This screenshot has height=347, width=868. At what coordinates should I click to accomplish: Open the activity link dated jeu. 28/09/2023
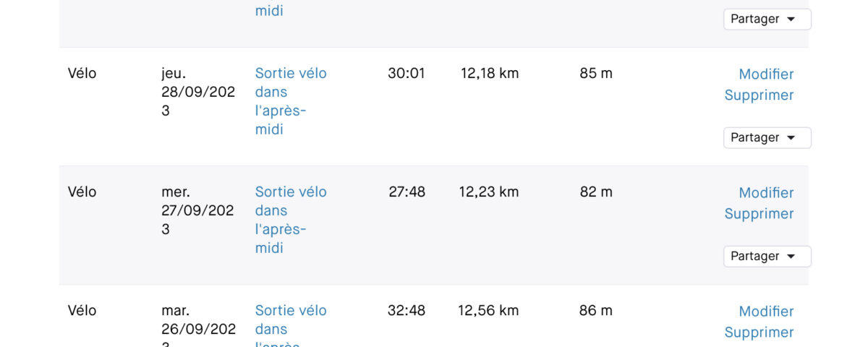coord(291,101)
